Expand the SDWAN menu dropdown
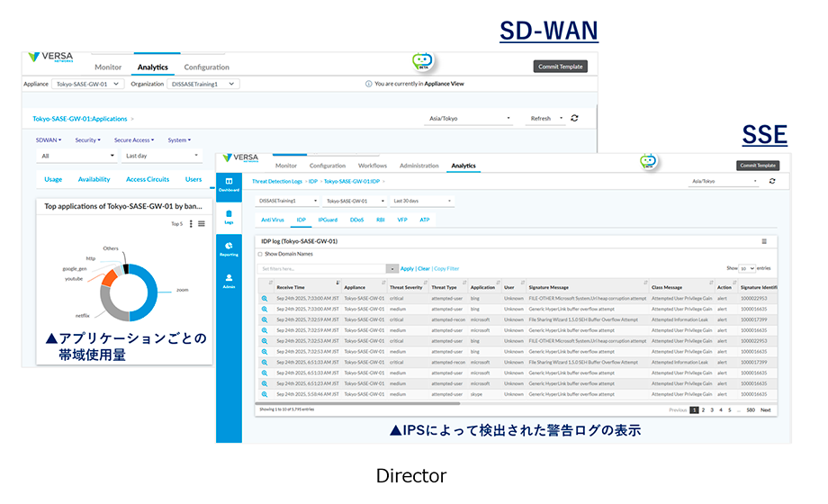Screen dimensions: 828x504 (x=49, y=140)
